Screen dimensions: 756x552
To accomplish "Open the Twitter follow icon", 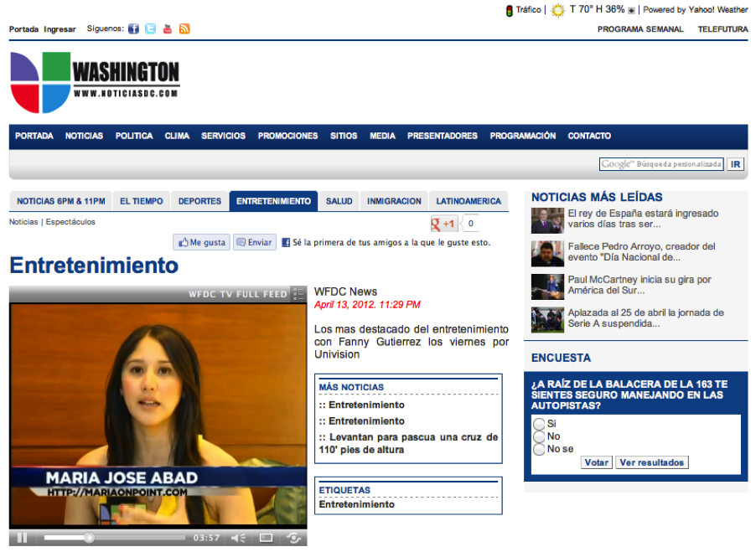I will point(150,29).
